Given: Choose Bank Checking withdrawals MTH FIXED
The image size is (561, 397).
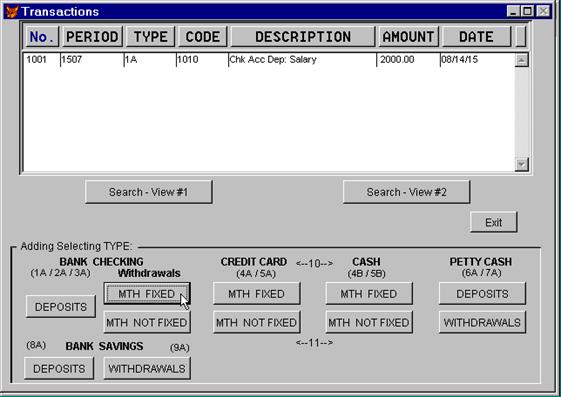Looking at the screenshot, I should point(147,294).
